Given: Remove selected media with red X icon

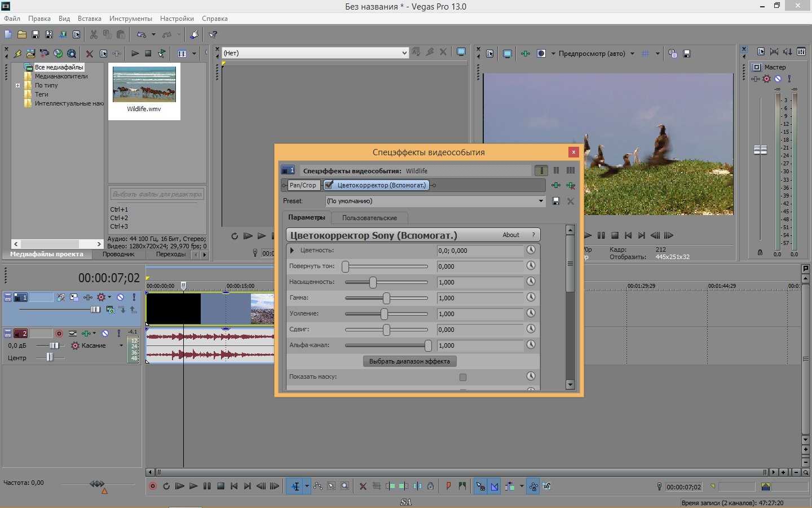Looking at the screenshot, I should [89, 54].
